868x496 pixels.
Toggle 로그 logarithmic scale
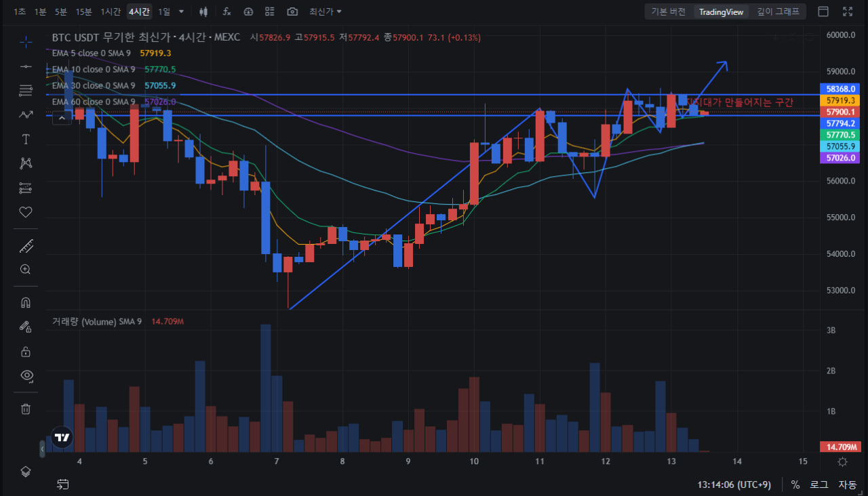tap(819, 484)
